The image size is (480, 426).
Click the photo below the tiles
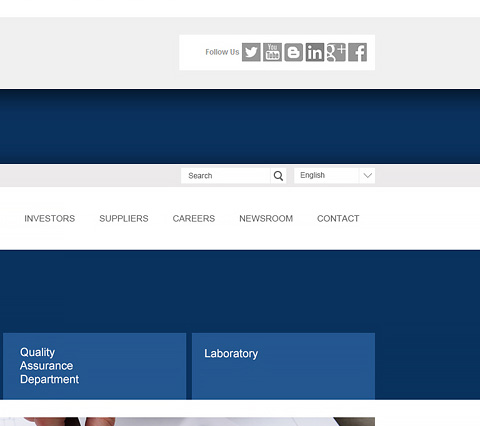tap(187, 421)
